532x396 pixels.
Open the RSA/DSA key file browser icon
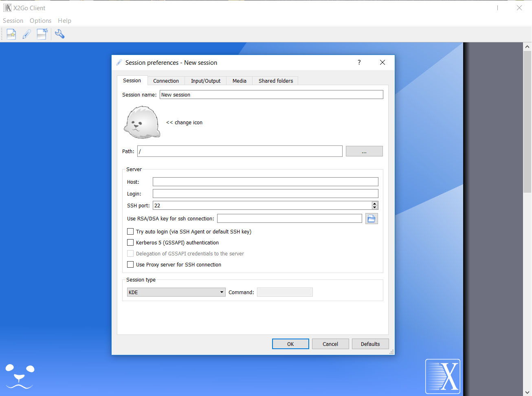click(372, 219)
